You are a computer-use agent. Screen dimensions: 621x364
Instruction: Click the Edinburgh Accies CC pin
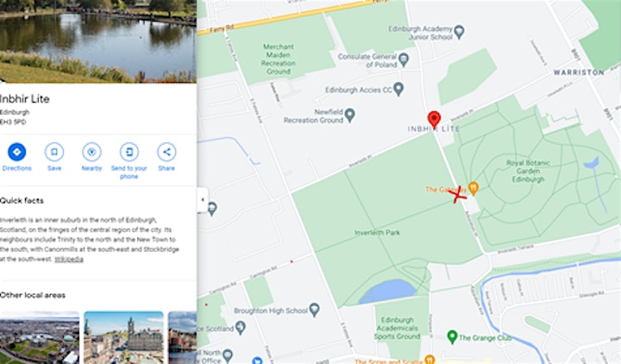398,89
